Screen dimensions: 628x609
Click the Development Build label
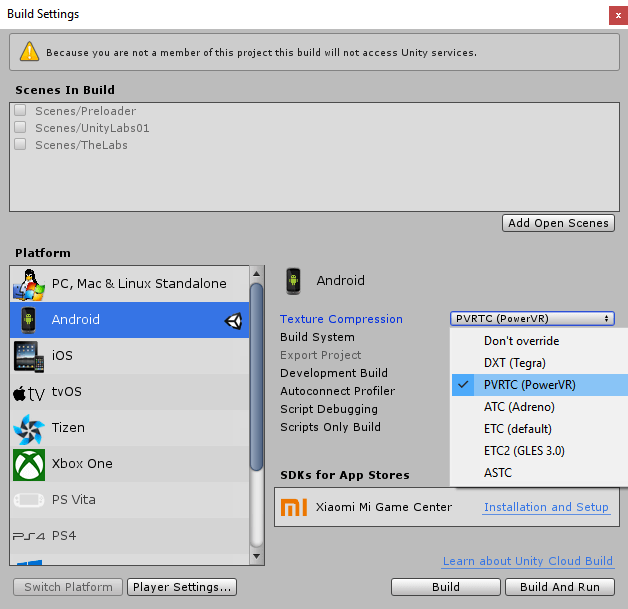(334, 373)
